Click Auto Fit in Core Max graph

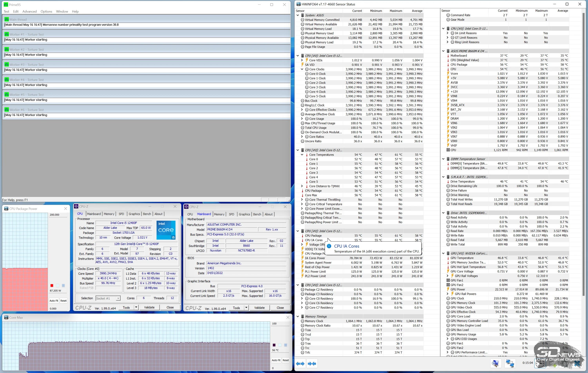click(276, 360)
